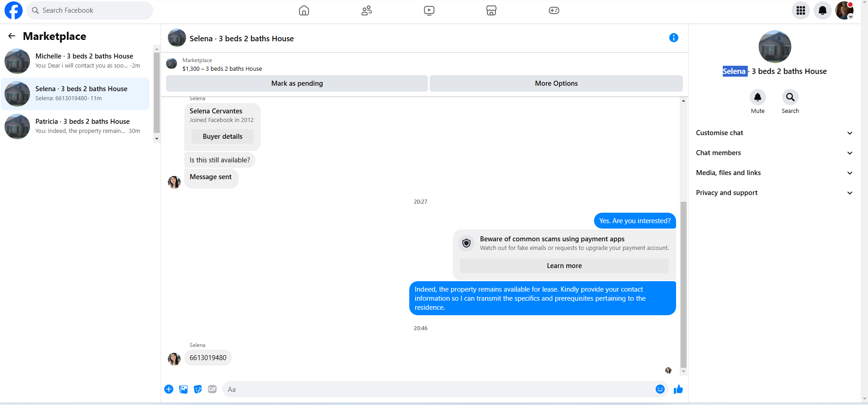The image size is (868, 405).
Task: Click down arrow of conversation list scrollbar
Action: [x=157, y=139]
